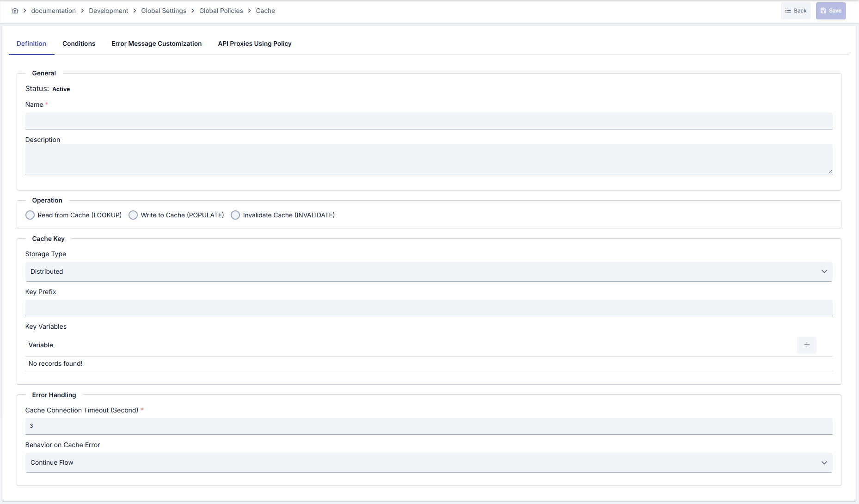The image size is (859, 504).
Task: Click the 'Distributed' storage type value
Action: tap(47, 271)
